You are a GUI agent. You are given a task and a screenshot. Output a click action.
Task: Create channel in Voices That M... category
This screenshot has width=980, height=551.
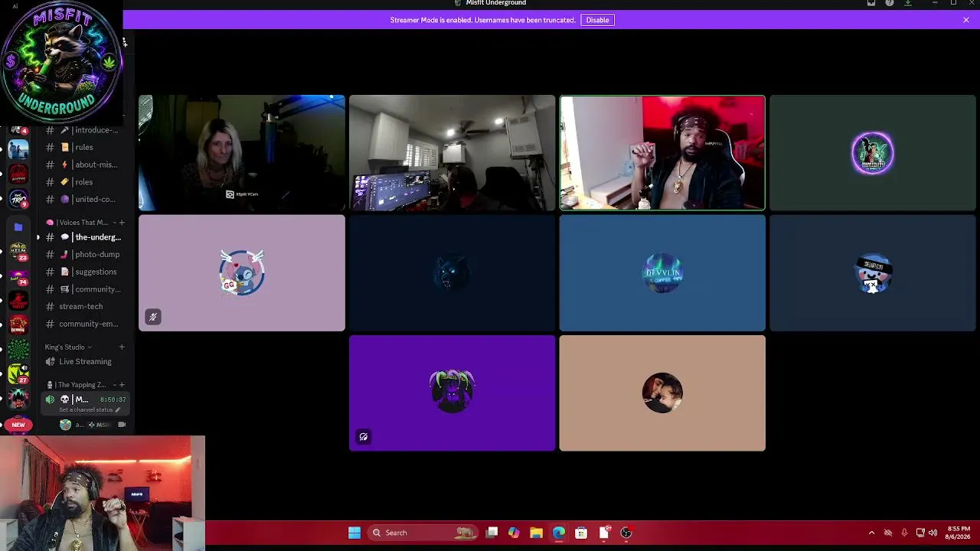pos(122,223)
